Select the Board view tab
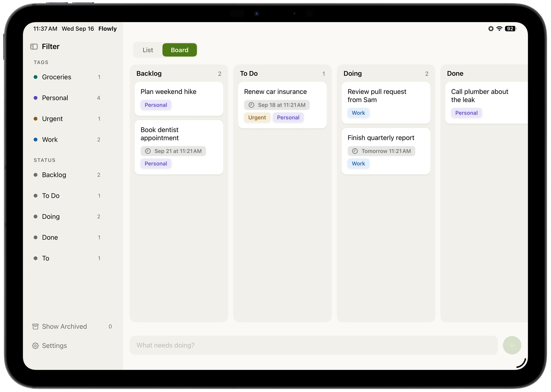Viewport: 551px width, 392px height. [x=179, y=50]
